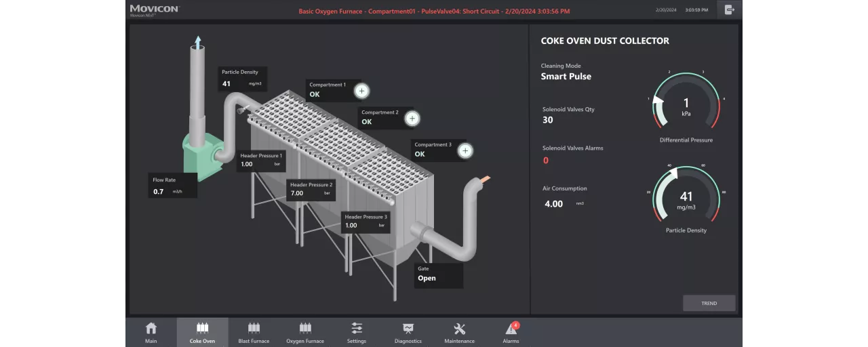
Task: Expand Compartment 2 details with plus button
Action: pyautogui.click(x=412, y=119)
